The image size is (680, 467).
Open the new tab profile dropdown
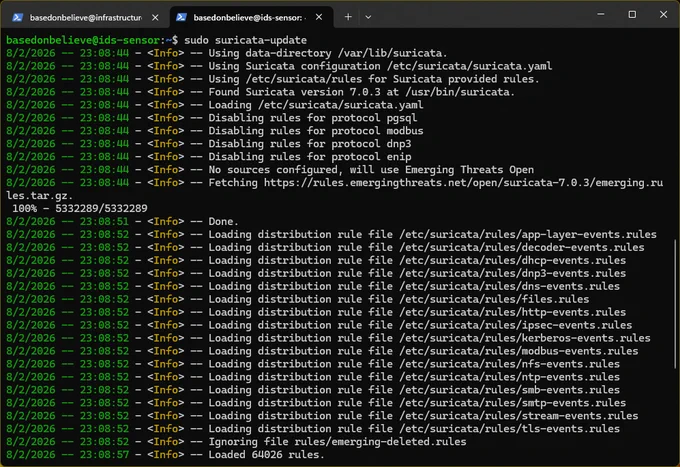pos(368,17)
